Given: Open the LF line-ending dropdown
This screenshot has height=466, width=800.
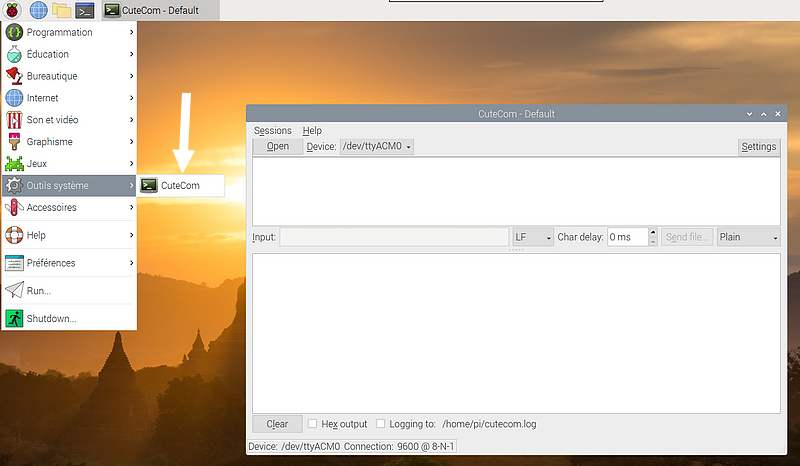Looking at the screenshot, I should [533, 237].
